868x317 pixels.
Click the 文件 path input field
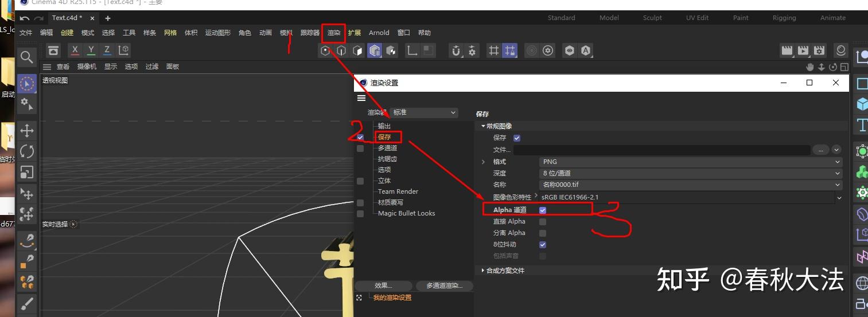pyautogui.click(x=661, y=150)
